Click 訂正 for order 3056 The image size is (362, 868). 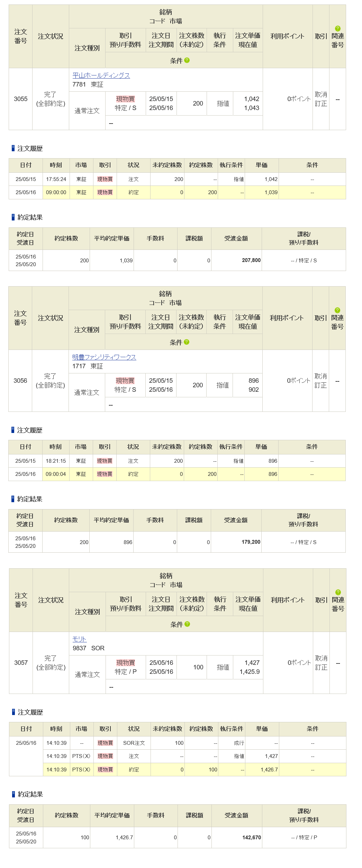pyautogui.click(x=320, y=385)
